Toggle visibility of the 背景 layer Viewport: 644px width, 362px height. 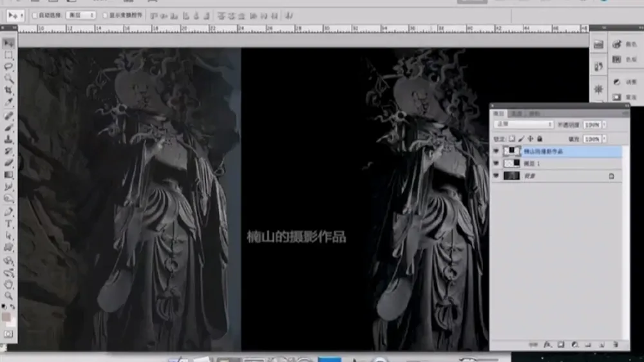496,176
